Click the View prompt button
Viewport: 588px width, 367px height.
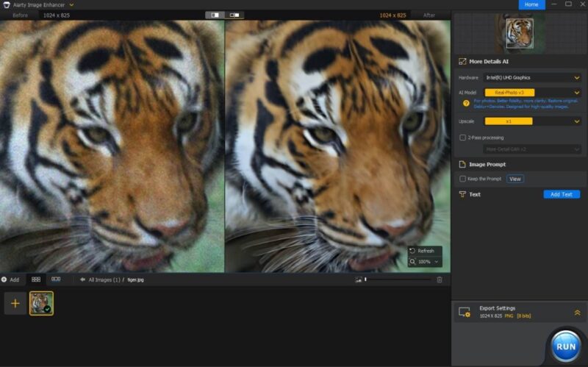pyautogui.click(x=515, y=179)
